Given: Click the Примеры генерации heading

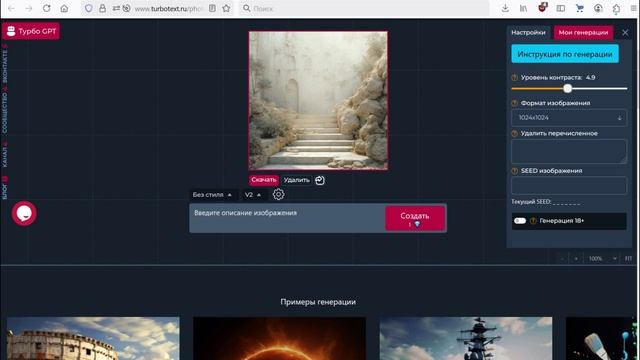Looking at the screenshot, I should (318, 302).
